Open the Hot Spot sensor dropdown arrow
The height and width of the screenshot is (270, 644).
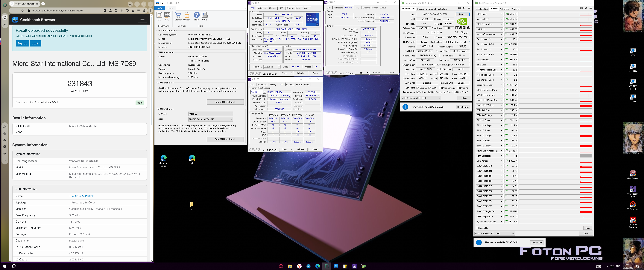(502, 29)
